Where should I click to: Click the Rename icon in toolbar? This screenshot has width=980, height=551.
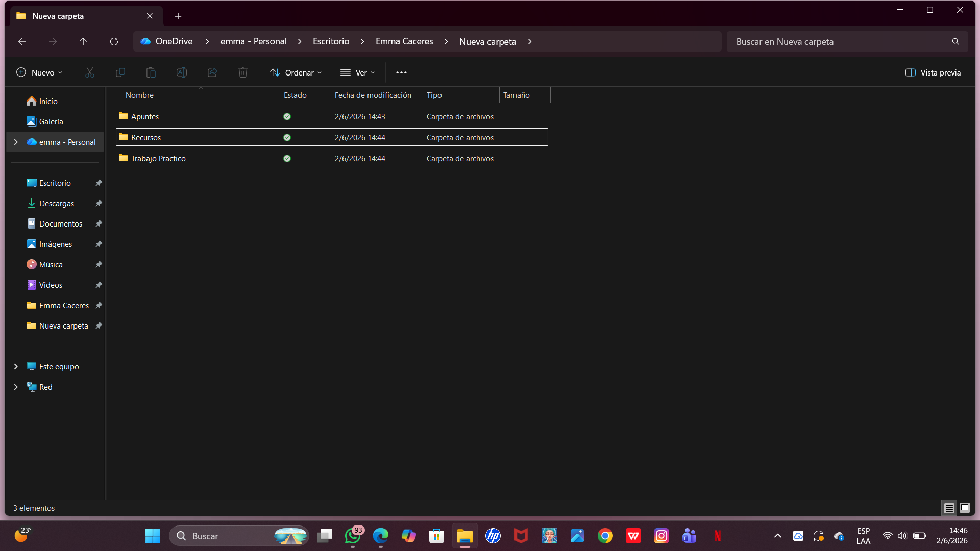pyautogui.click(x=182, y=72)
